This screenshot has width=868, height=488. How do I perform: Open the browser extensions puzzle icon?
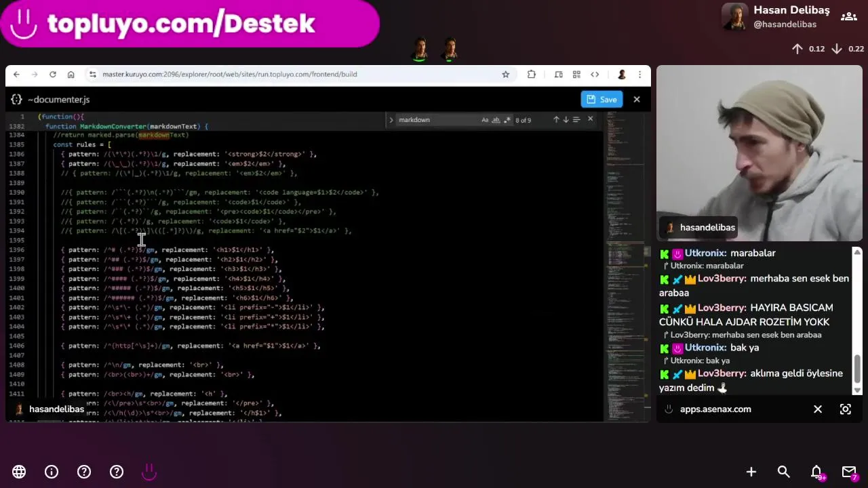(x=531, y=75)
